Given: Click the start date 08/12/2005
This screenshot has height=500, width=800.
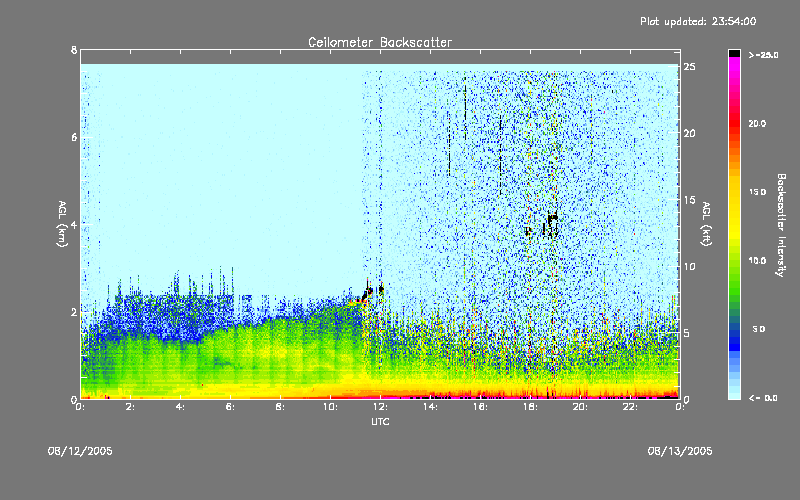Looking at the screenshot, I should 80,451.
